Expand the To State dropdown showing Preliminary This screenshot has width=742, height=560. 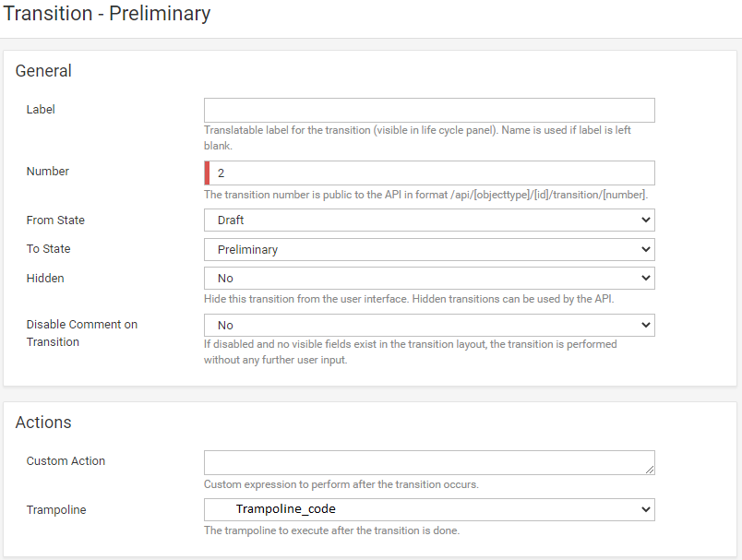click(429, 249)
